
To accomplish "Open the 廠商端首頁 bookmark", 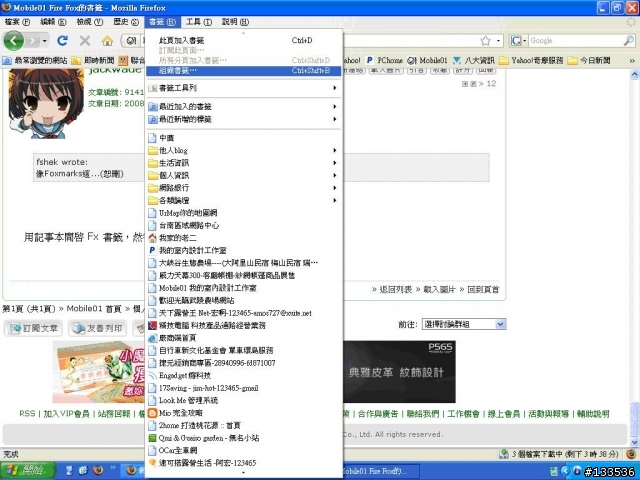I will click(x=243, y=338).
